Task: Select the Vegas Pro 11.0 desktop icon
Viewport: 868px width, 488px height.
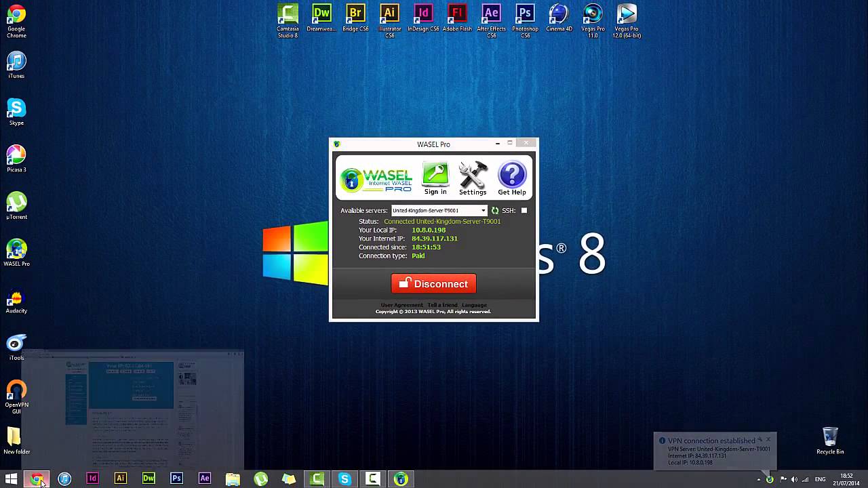Action: click(593, 21)
